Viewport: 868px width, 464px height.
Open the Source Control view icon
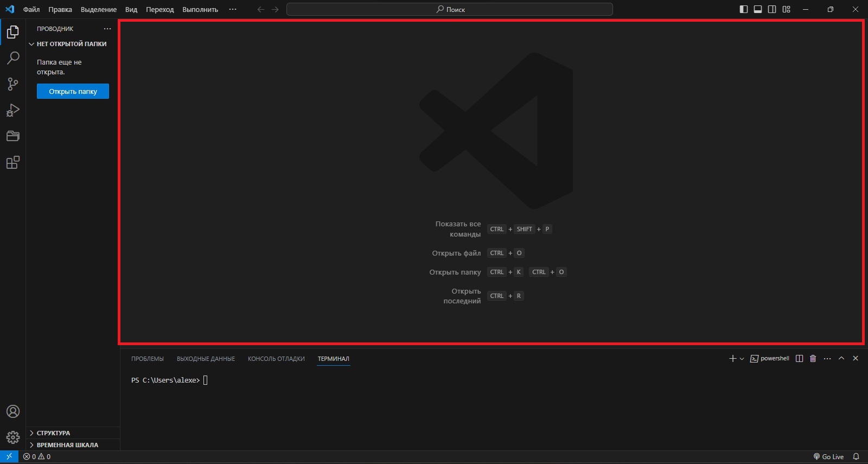(13, 84)
